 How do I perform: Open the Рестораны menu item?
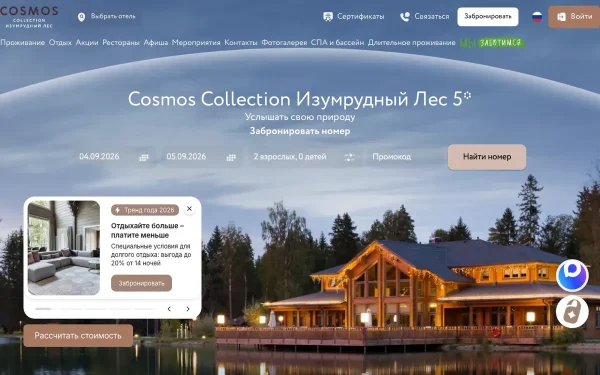coord(121,42)
